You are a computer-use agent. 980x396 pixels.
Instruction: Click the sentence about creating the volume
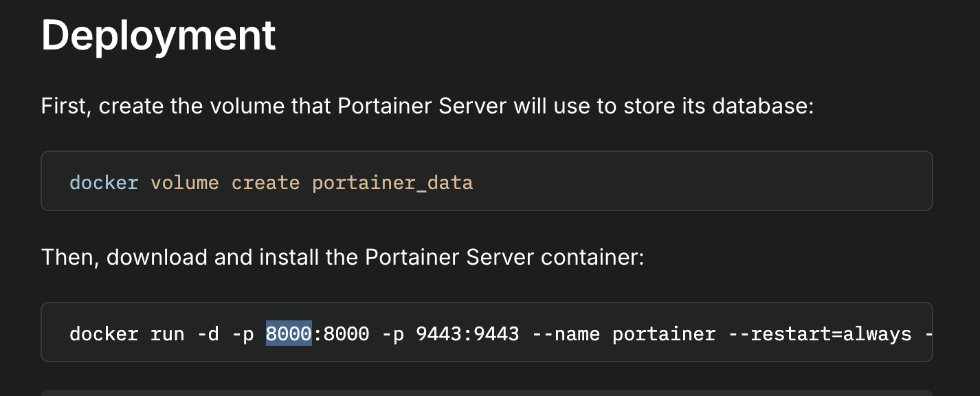[427, 107]
